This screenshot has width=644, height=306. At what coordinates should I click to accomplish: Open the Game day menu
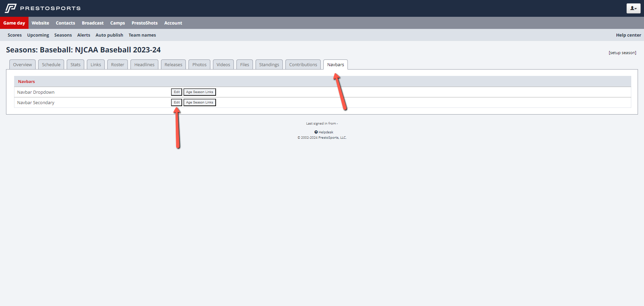tap(14, 23)
